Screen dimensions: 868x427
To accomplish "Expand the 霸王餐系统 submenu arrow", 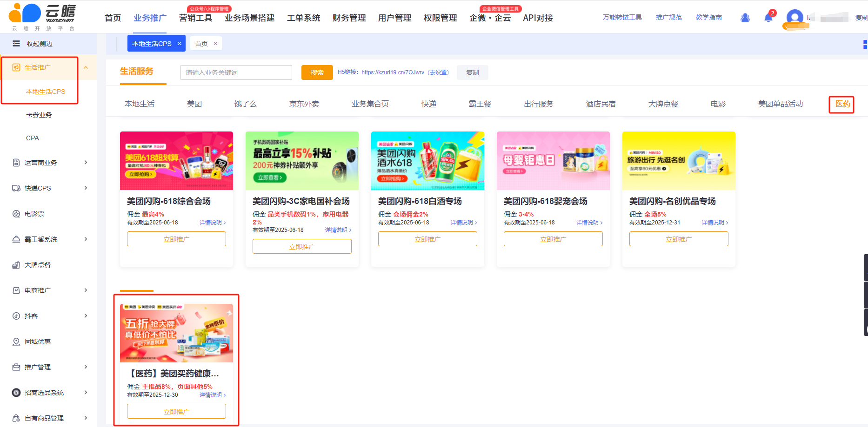I will [86, 239].
